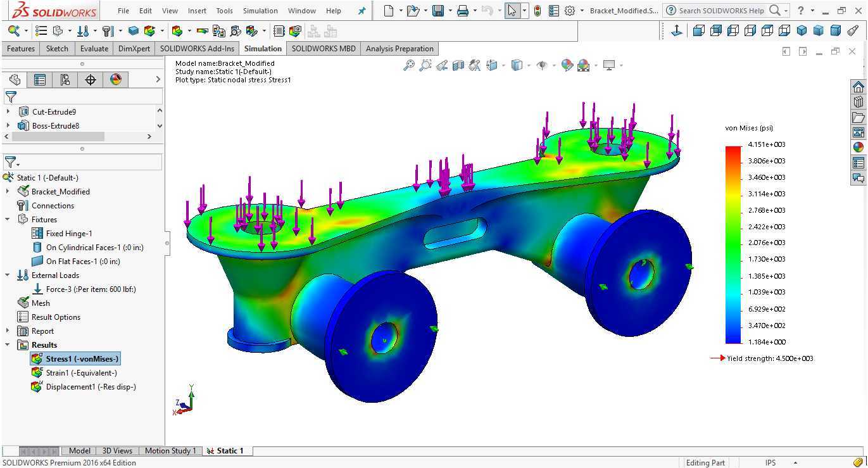Click the Search SOLIDWORKS Help field
Screen dimensions: 868x468
722,11
